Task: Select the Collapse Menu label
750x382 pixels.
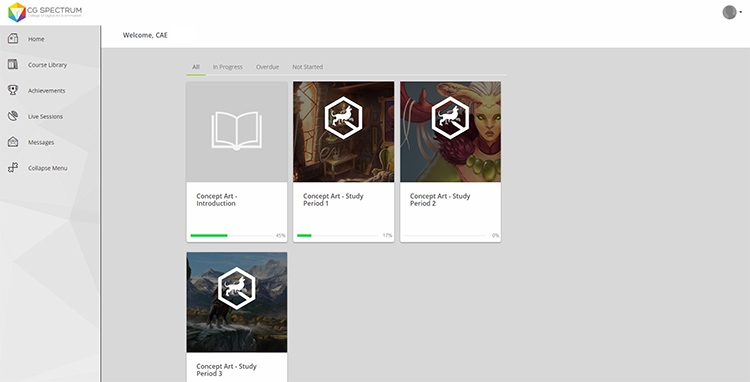Action: point(47,168)
